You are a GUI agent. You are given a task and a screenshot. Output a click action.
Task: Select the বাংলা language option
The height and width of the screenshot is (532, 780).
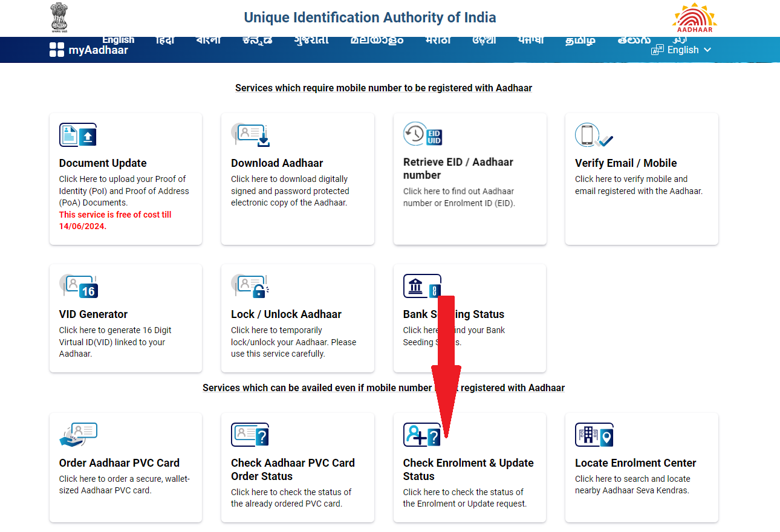tap(208, 39)
